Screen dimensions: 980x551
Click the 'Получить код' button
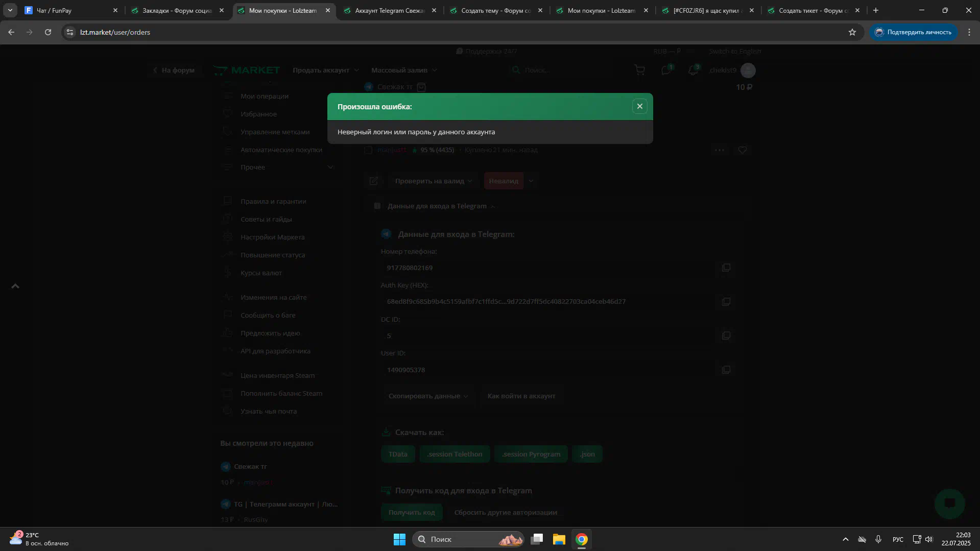412,512
